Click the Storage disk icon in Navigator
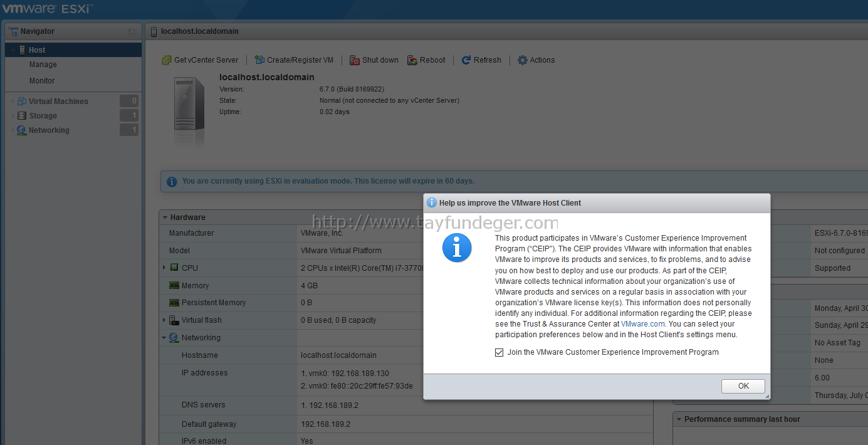The image size is (868, 445). 22,116
